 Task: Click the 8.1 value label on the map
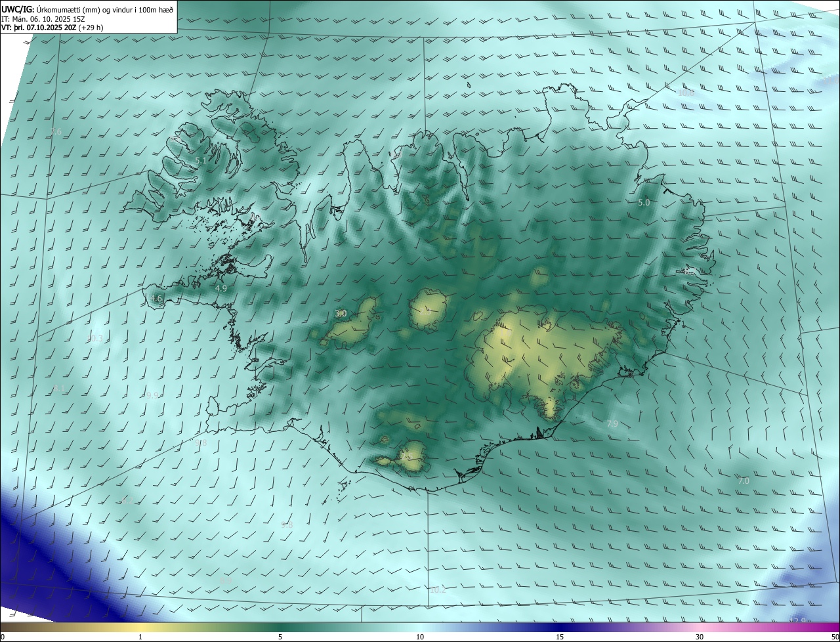coord(59,389)
